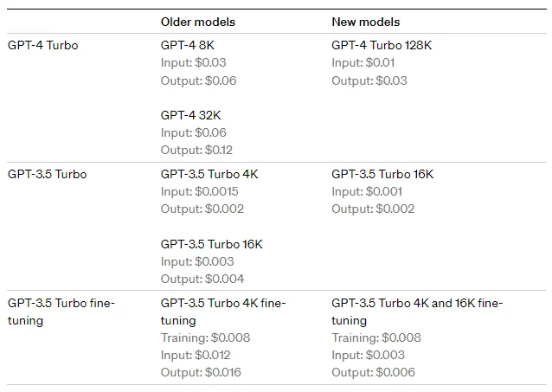Click the "GPT-4 32K" model name
Image resolution: width=552 pixels, height=392 pixels.
point(190,115)
